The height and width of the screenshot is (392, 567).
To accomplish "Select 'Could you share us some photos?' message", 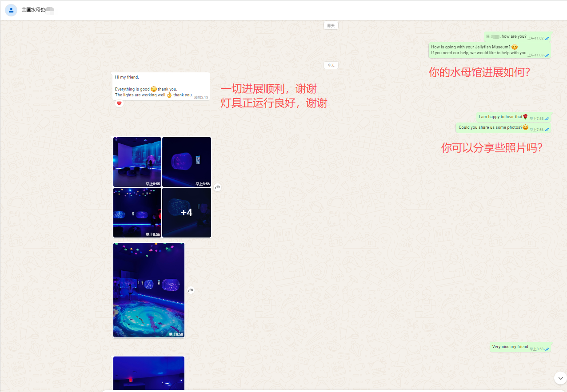I will 503,128.
